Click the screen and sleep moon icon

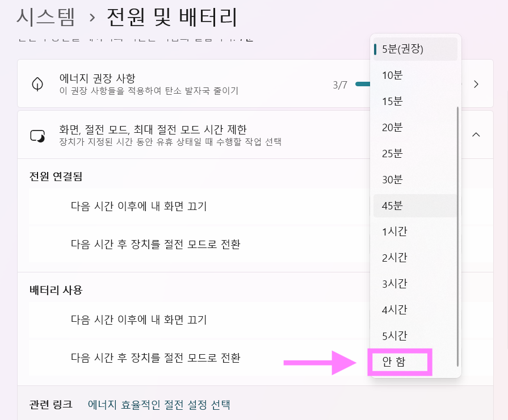pos(37,135)
